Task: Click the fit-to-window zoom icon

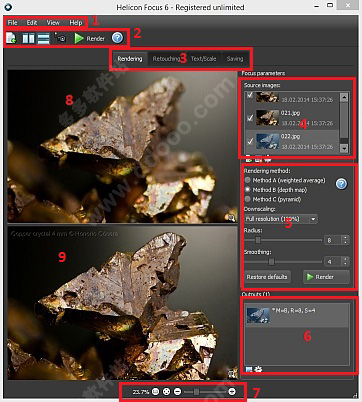Action: (x=167, y=392)
